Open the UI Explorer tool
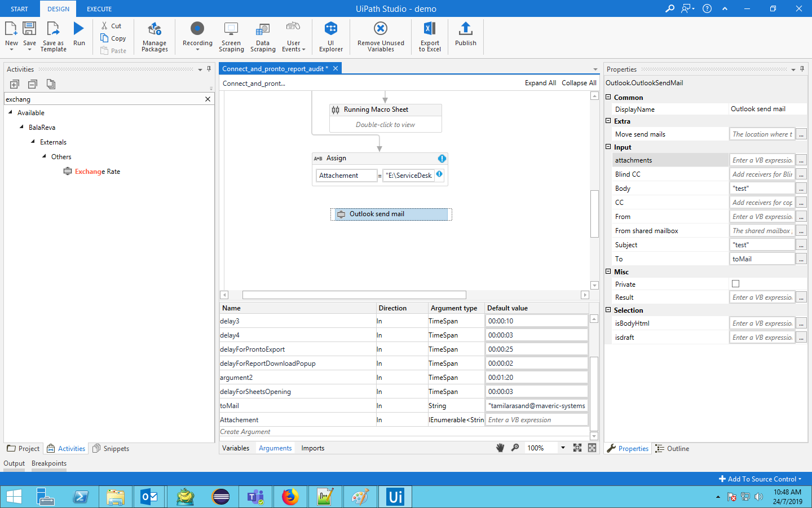The width and height of the screenshot is (812, 508). (x=330, y=36)
